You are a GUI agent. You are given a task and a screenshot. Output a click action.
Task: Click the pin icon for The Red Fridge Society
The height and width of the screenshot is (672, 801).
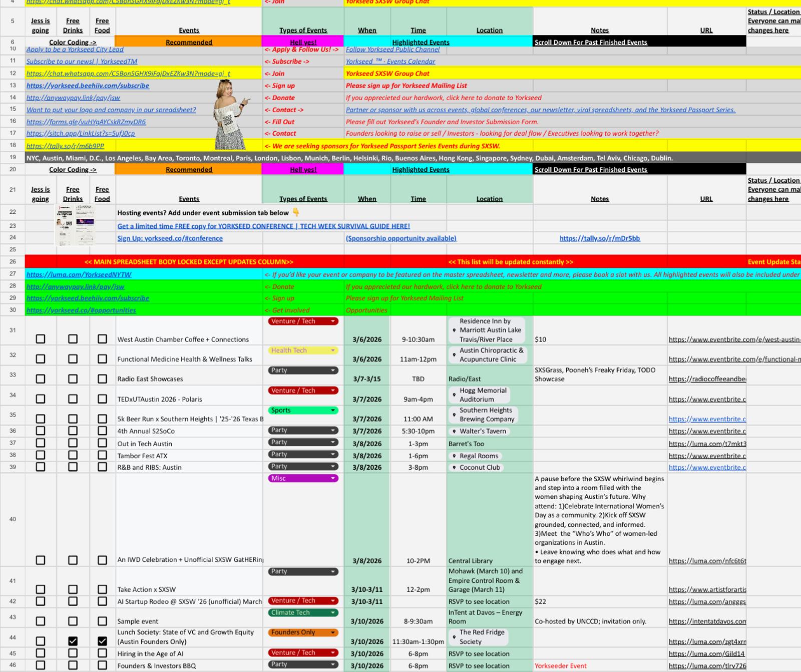click(x=454, y=637)
